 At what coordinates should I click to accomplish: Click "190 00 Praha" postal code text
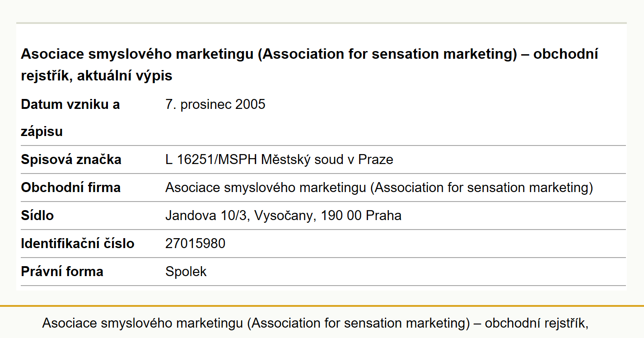[361, 216]
